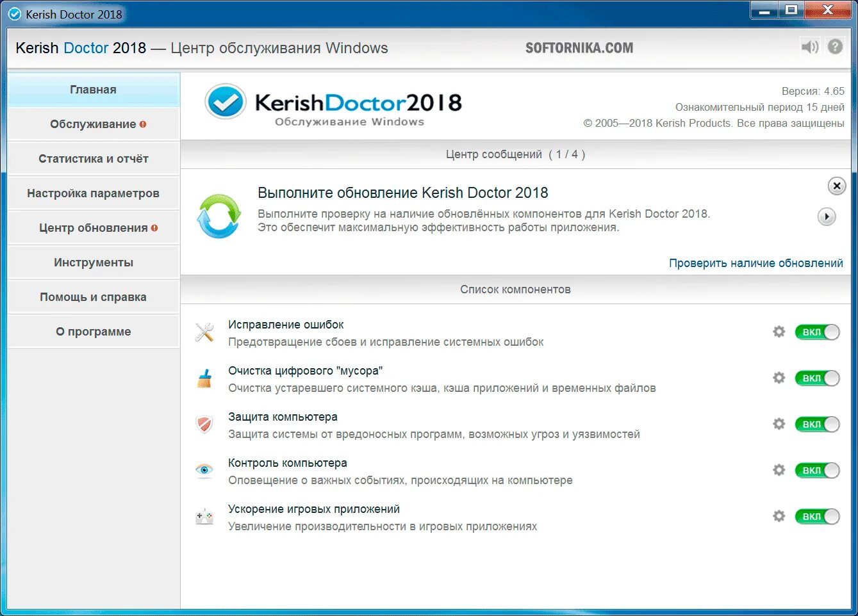858x616 pixels.
Task: Click the brush icon for Очистка цифрового мусора
Action: [x=204, y=378]
